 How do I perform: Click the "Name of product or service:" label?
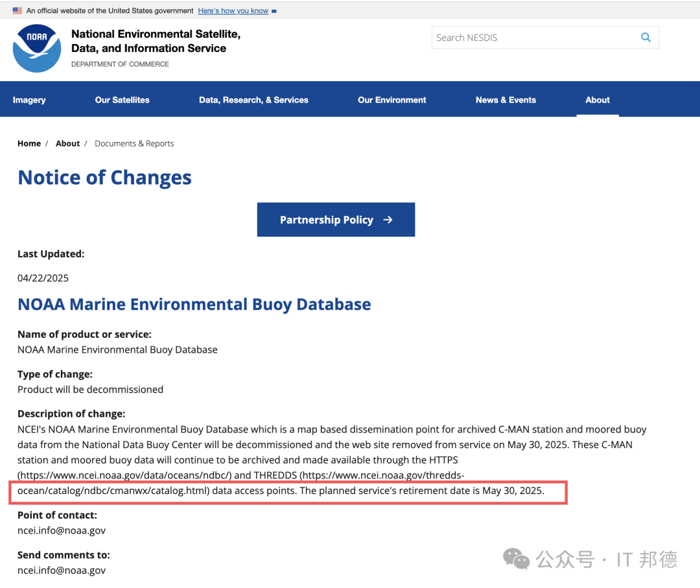pos(84,335)
